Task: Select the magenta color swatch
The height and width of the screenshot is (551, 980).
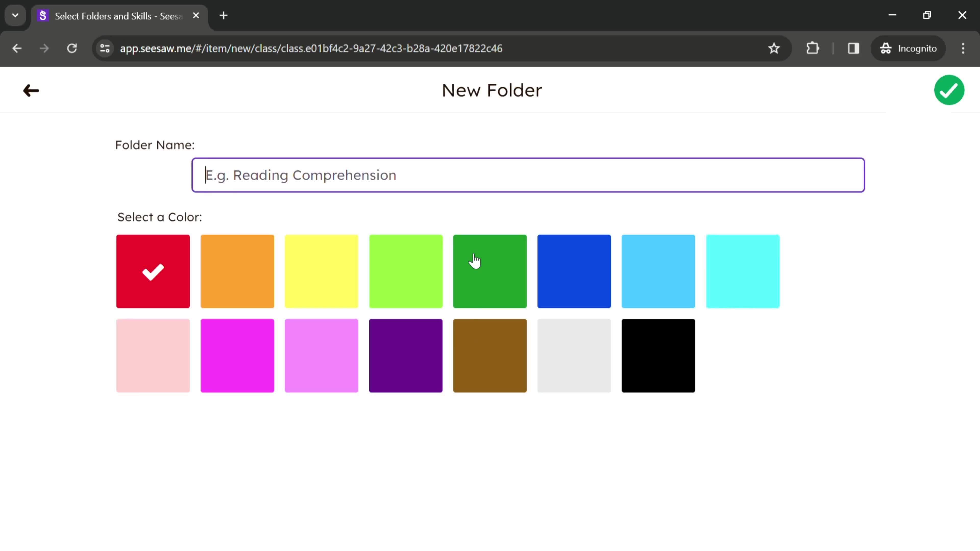Action: [x=237, y=356]
